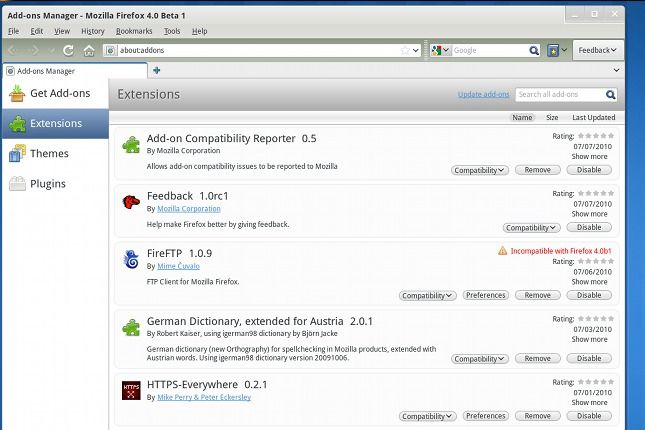Click the Mime Čuvalo author link
The width and height of the screenshot is (645, 430).
tap(179, 266)
